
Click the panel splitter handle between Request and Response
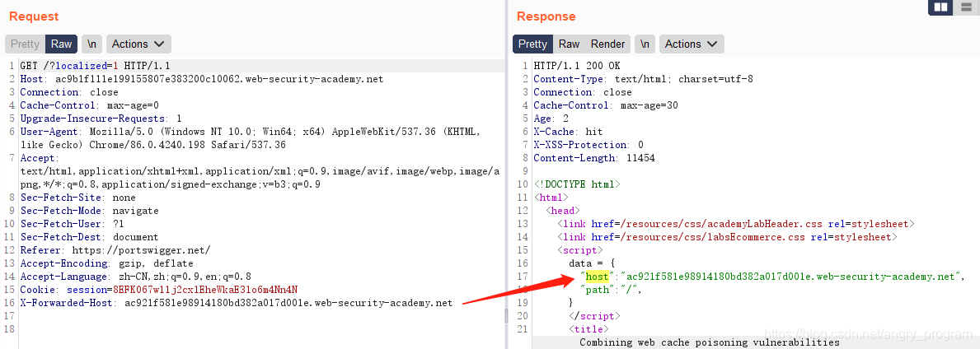(507, 317)
